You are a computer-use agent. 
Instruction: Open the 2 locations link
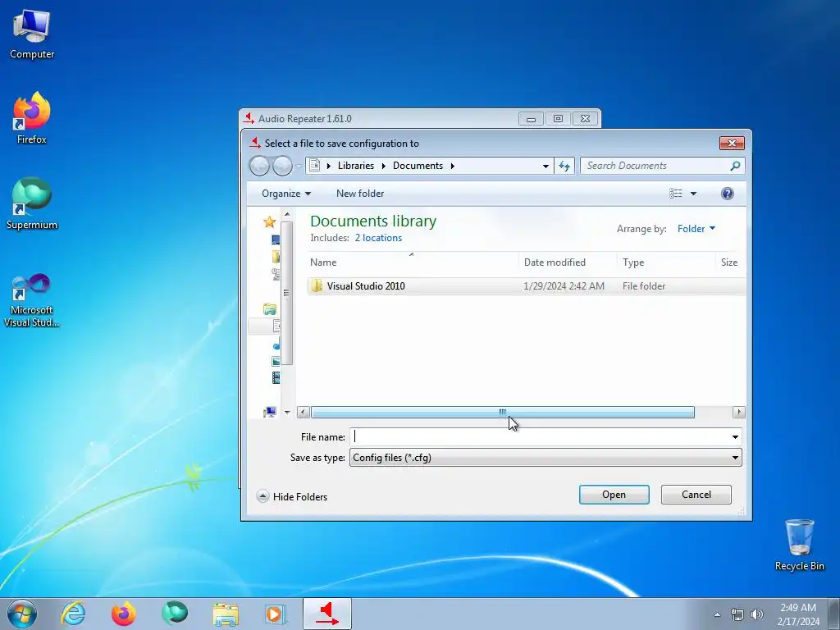[x=378, y=238]
